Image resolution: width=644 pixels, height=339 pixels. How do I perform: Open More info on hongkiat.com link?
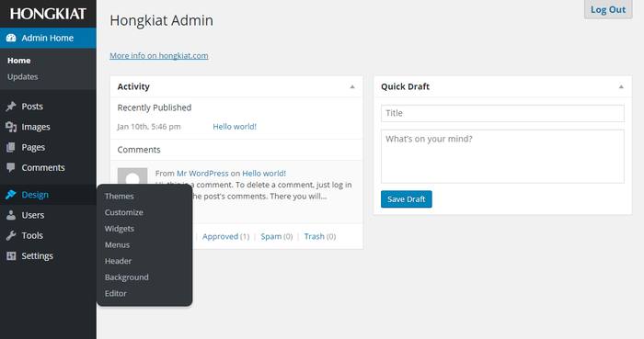point(159,56)
